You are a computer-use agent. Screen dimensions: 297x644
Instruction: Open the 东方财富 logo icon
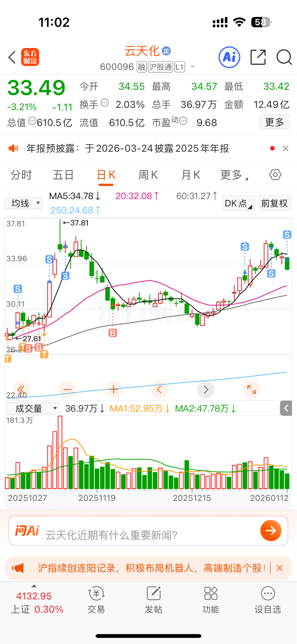30,57
